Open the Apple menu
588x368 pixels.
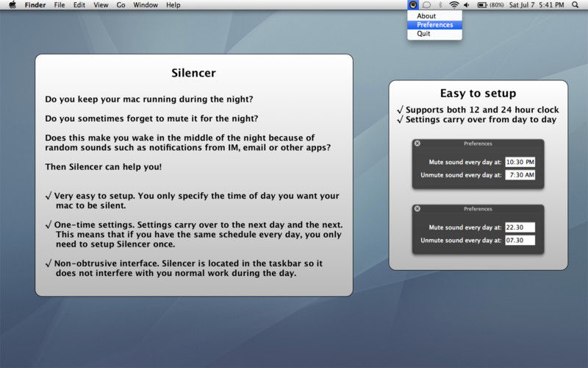click(12, 5)
